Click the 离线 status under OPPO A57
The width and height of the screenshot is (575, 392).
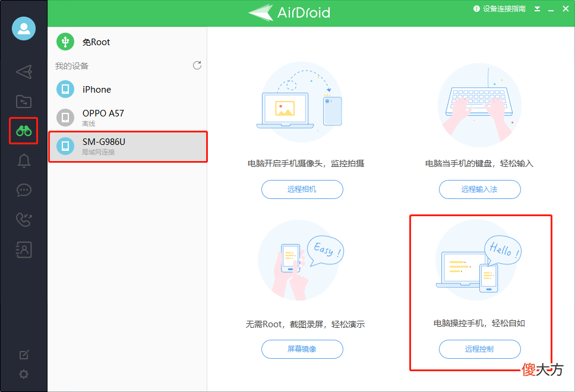click(x=89, y=124)
